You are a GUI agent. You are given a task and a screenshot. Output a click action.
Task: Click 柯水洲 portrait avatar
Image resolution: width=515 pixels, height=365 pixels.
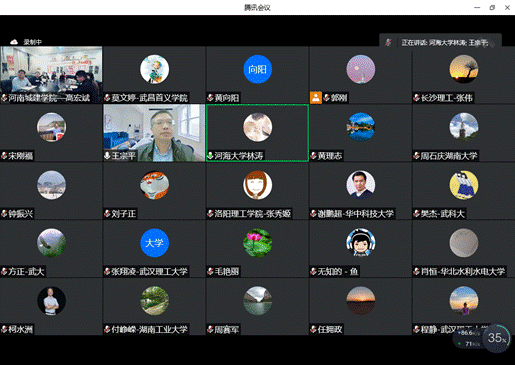coord(51,301)
